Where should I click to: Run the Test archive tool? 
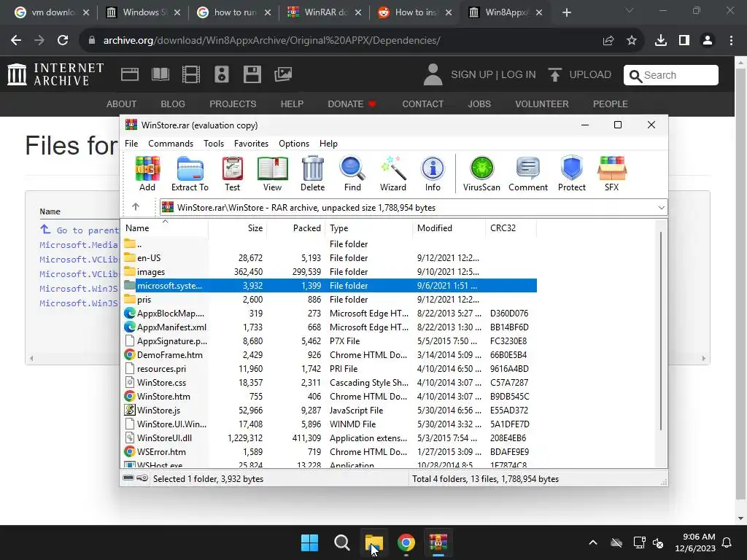tap(232, 174)
